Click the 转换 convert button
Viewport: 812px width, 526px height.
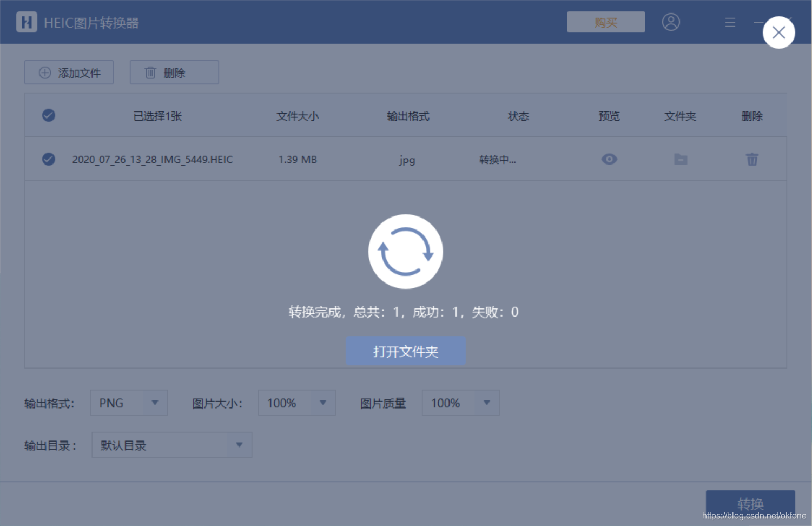point(750,504)
